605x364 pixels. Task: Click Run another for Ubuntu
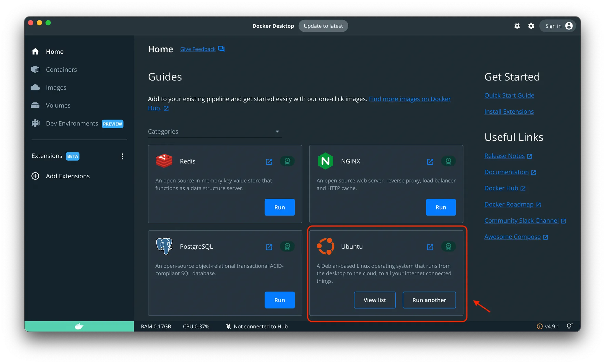(x=429, y=300)
